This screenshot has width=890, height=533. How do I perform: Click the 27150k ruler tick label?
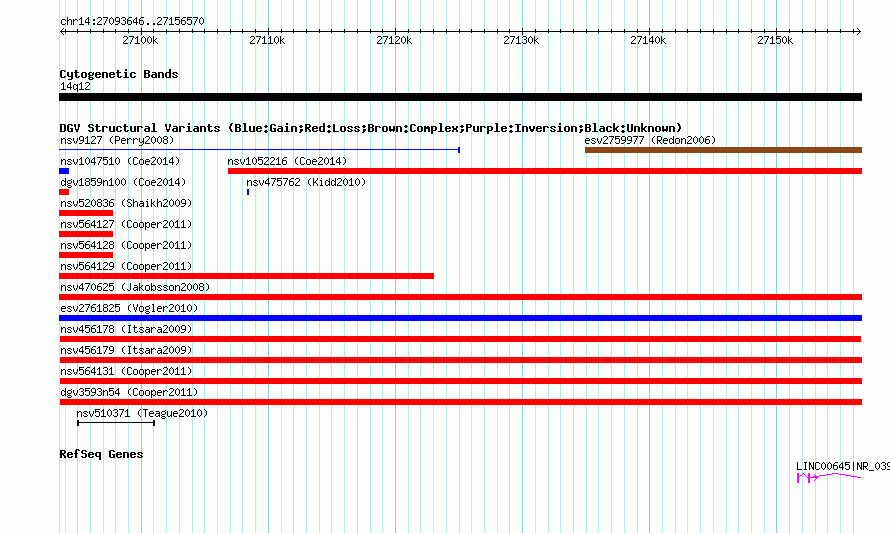tap(775, 40)
